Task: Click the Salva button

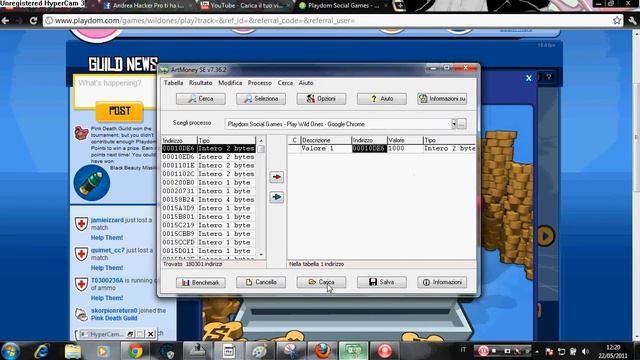Action: coord(382,282)
